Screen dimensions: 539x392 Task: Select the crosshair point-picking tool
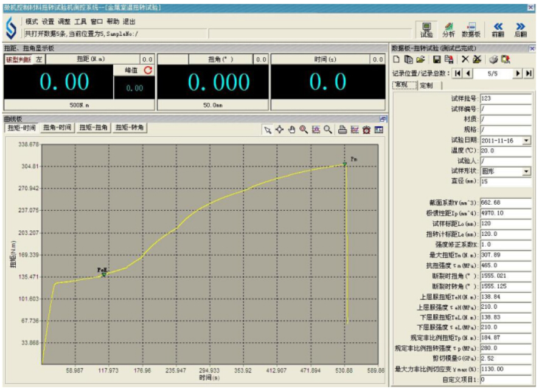279,130
